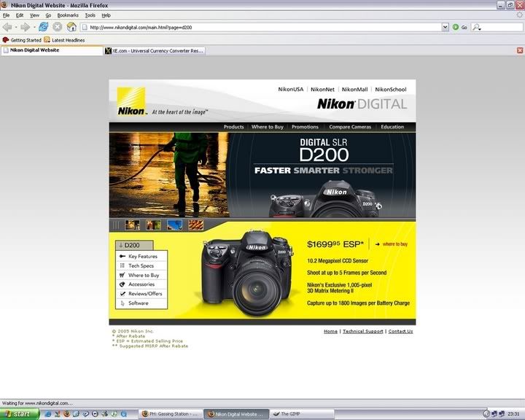Click the checkmark icon beside Reviews/Offers
Screen dimensions: 525x420
point(122,293)
